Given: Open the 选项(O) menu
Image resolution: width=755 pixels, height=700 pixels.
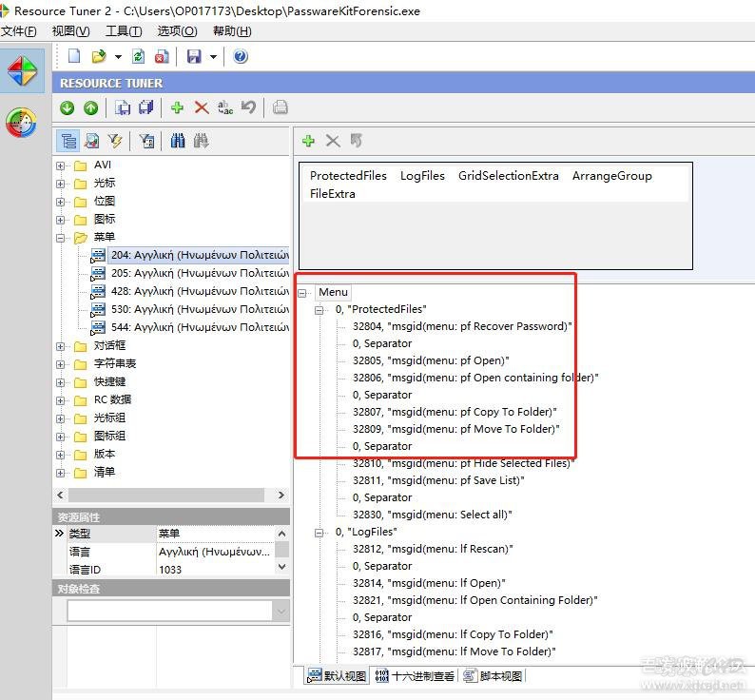Looking at the screenshot, I should tap(177, 31).
